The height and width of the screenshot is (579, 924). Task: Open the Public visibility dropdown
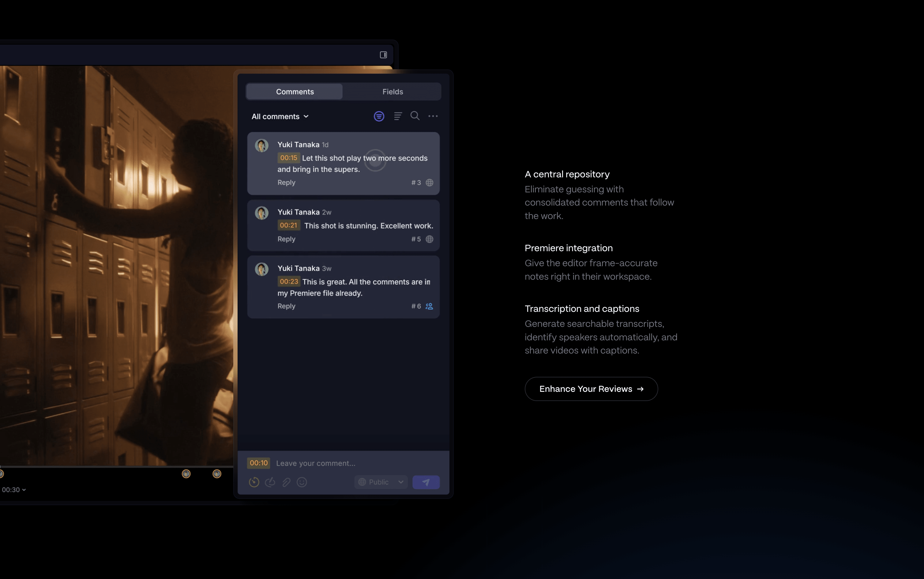381,482
